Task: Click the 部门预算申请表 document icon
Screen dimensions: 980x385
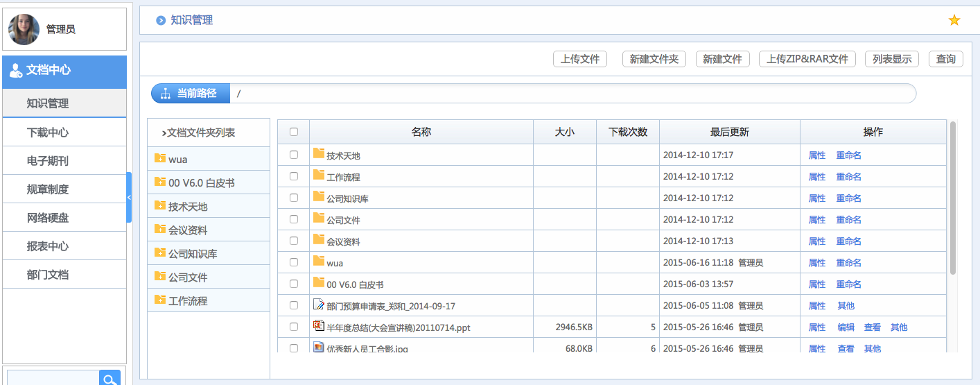Action: pyautogui.click(x=319, y=305)
